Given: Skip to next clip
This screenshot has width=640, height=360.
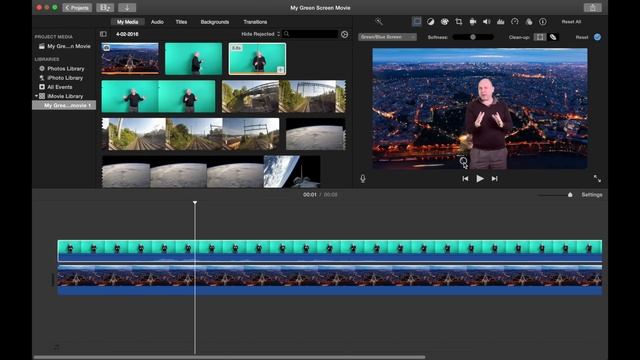Looking at the screenshot, I should (495, 178).
